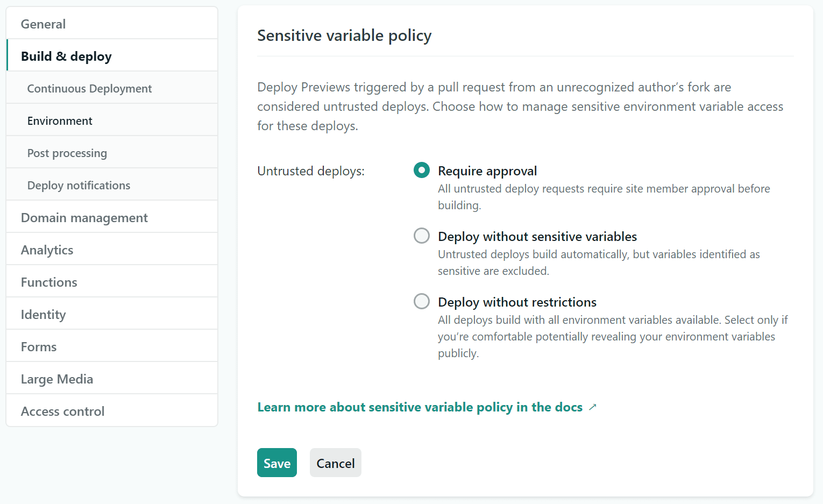Collapse the Build & deploy section

pyautogui.click(x=66, y=56)
